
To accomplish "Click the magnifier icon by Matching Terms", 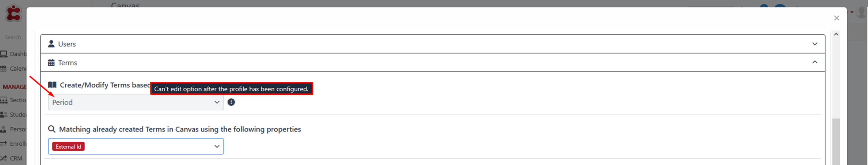I will (x=52, y=129).
